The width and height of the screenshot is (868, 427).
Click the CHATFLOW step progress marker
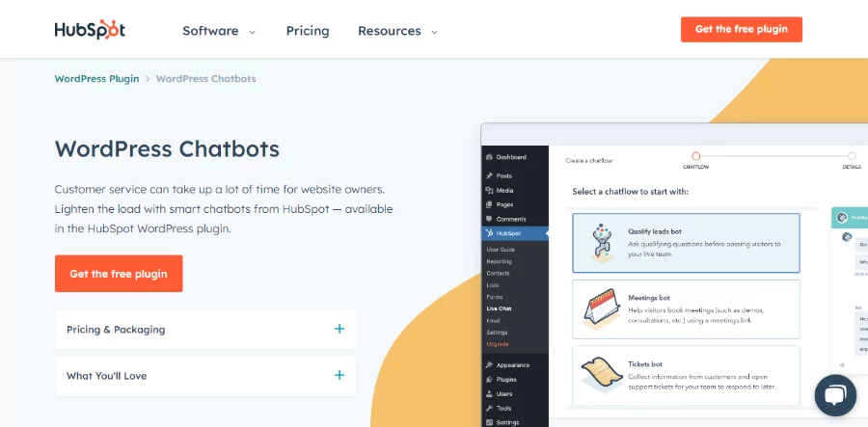pyautogui.click(x=696, y=156)
